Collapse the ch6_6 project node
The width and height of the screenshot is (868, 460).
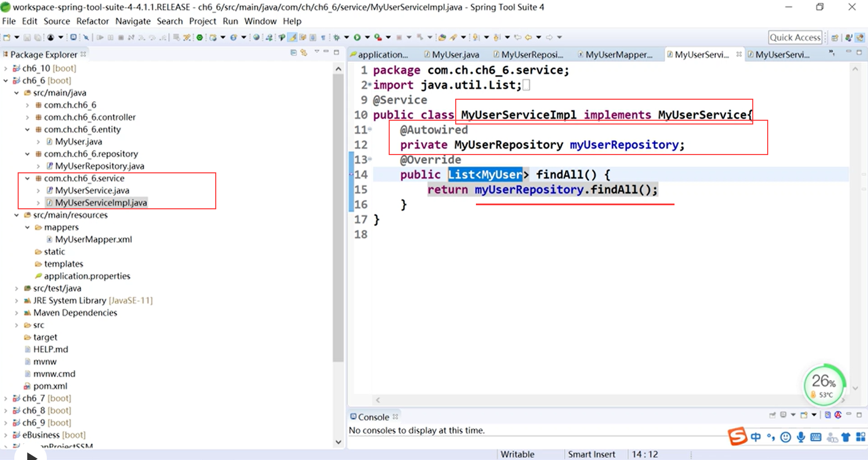(x=6, y=81)
